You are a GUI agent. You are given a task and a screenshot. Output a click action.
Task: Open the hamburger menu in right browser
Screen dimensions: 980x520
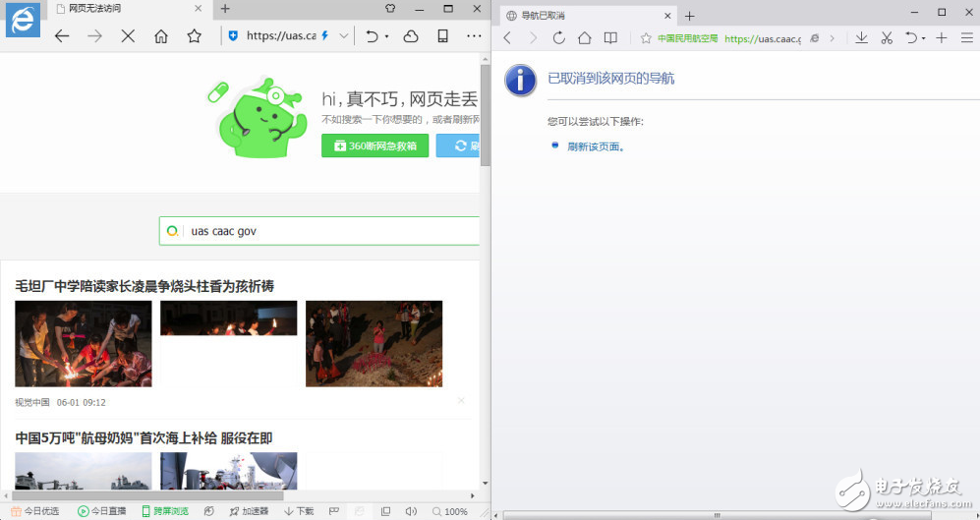966,38
